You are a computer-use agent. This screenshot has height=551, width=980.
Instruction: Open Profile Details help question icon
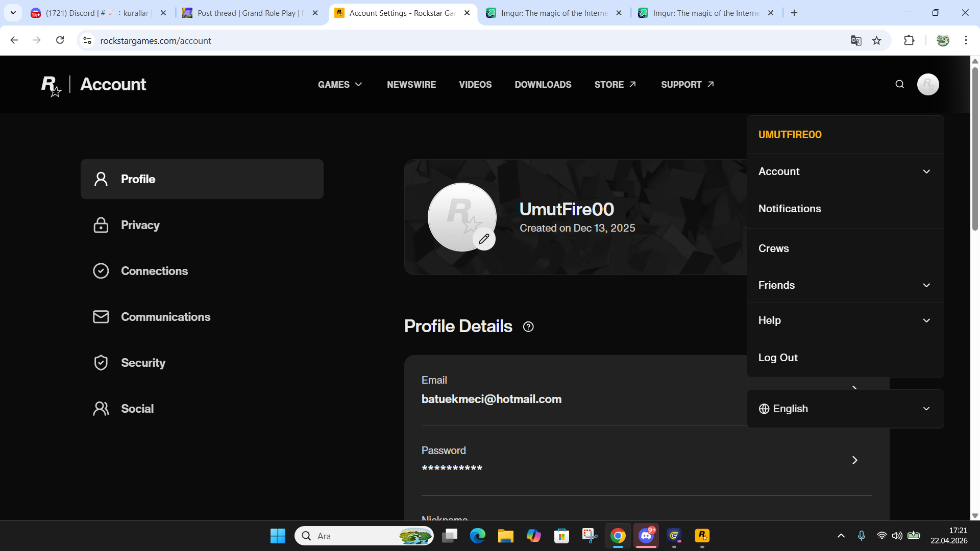point(528,327)
